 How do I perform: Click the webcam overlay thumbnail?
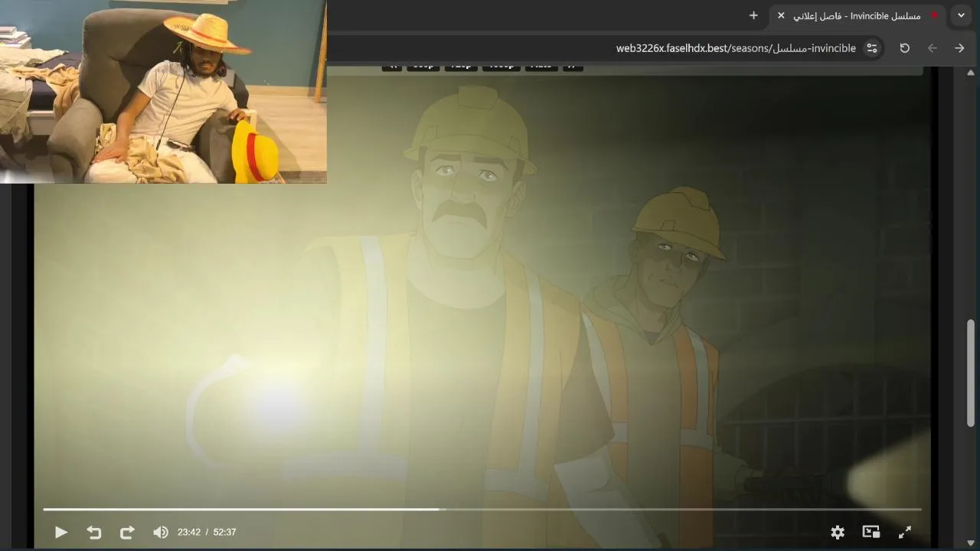[x=163, y=92]
